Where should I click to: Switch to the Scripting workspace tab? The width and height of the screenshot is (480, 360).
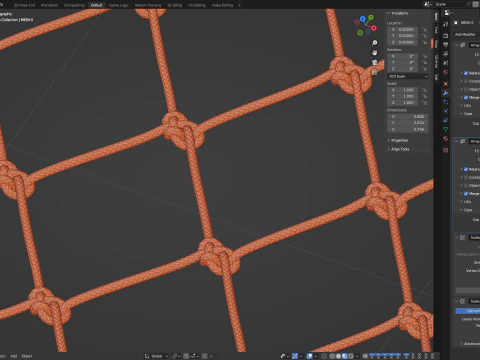[175, 5]
